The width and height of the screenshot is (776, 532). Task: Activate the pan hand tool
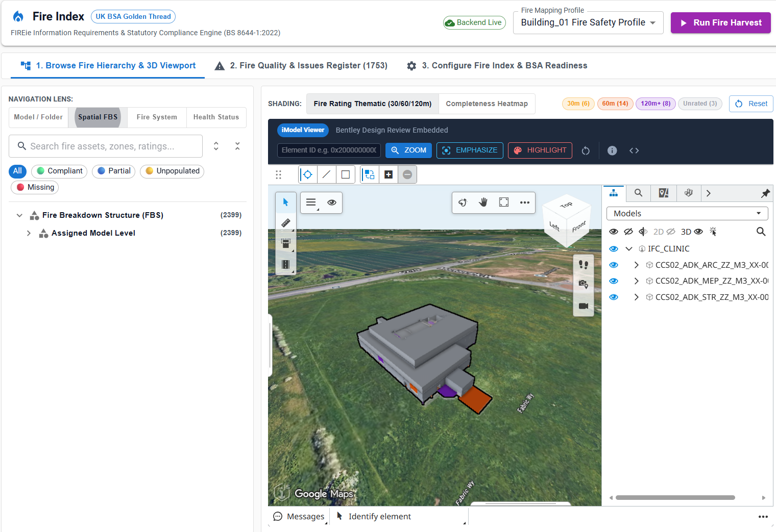pos(483,202)
